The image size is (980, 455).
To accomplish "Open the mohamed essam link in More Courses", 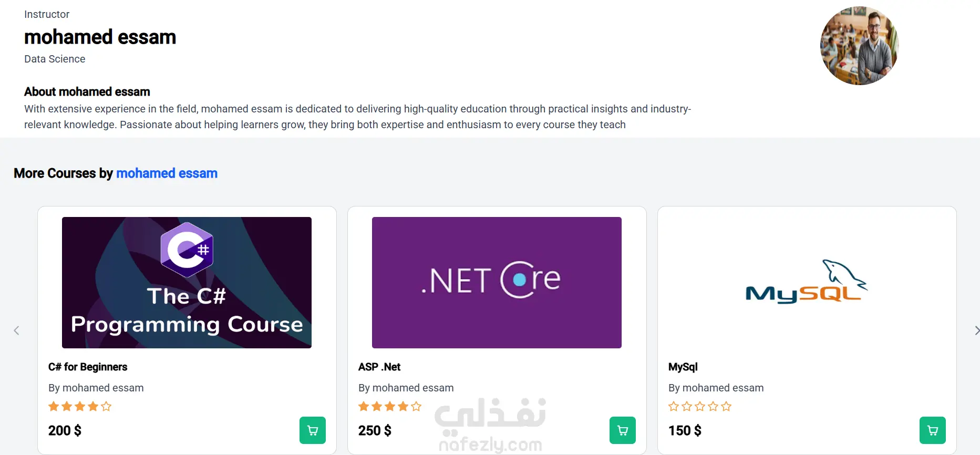I will point(167,173).
